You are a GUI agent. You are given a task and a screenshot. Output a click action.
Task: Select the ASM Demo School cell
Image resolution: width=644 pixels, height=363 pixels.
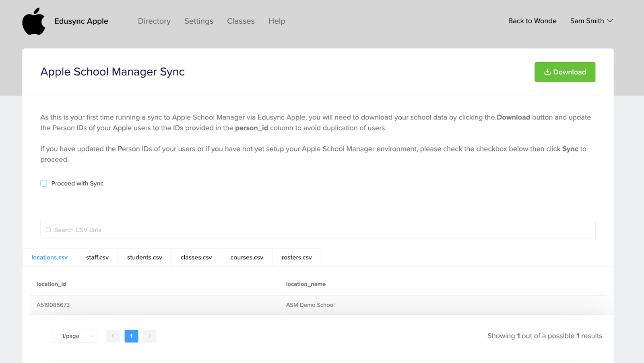[310, 305]
